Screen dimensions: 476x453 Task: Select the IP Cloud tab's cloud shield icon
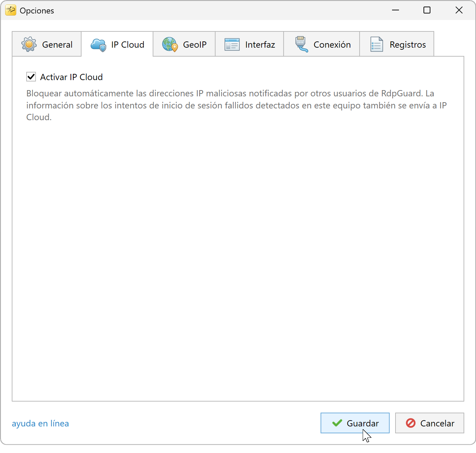coord(98,45)
